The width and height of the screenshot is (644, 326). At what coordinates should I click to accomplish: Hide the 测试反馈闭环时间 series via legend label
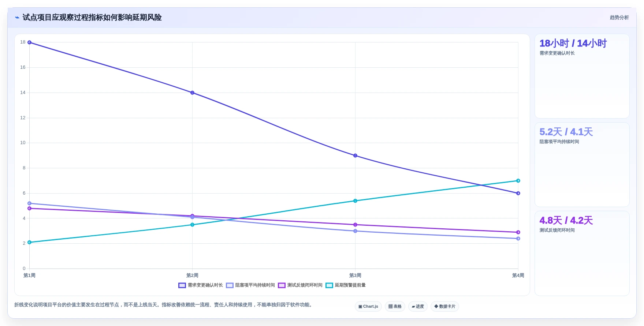(x=305, y=285)
